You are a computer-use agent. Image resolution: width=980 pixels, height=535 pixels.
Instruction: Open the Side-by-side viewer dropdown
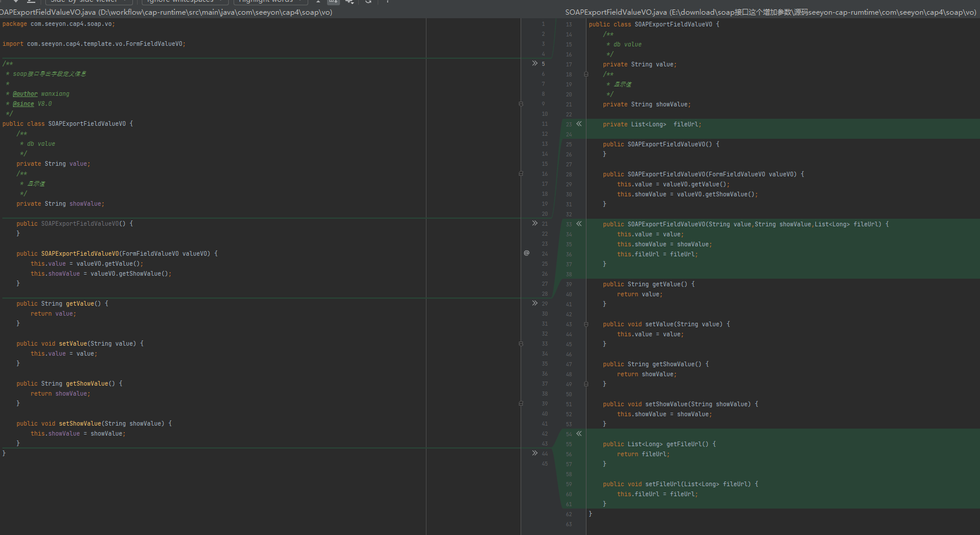click(x=88, y=2)
